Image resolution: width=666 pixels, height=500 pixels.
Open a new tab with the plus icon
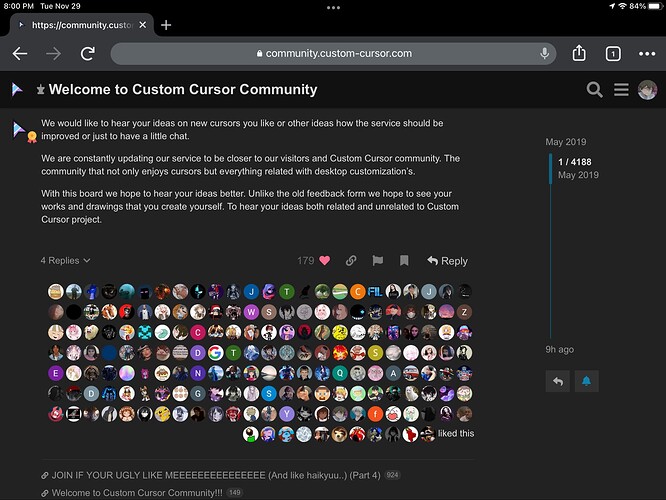point(166,25)
